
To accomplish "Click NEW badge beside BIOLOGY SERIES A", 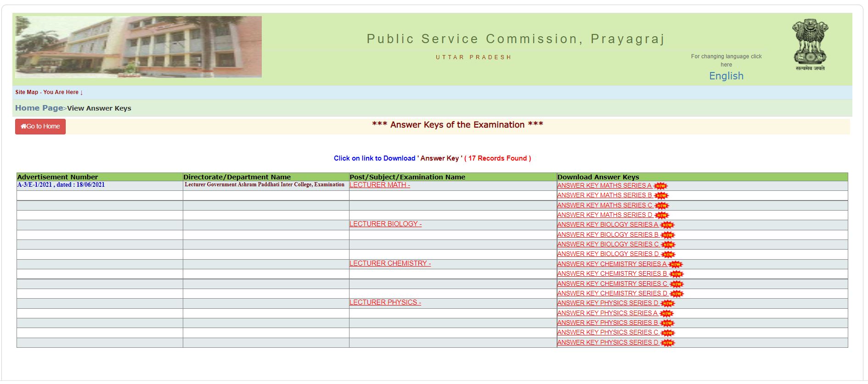I will tap(667, 225).
